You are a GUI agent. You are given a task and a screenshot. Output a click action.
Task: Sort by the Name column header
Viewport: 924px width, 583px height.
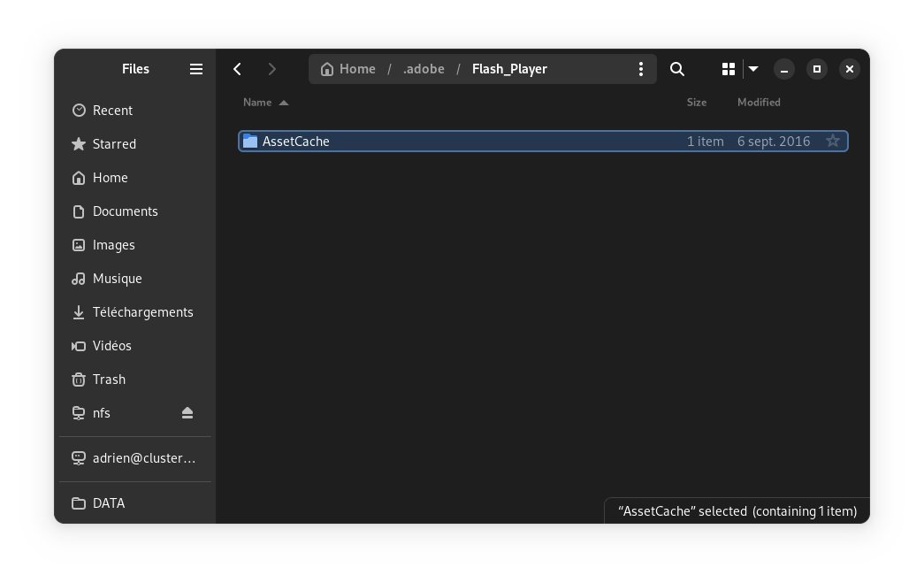[x=266, y=102]
